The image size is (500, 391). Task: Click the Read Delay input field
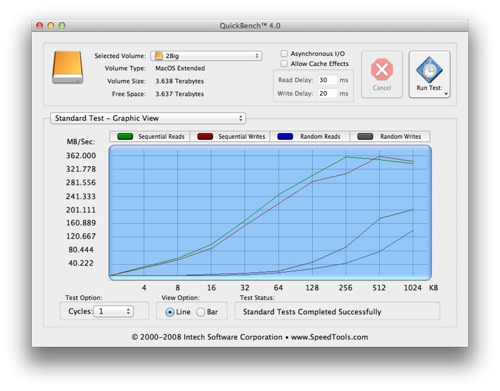[327, 80]
